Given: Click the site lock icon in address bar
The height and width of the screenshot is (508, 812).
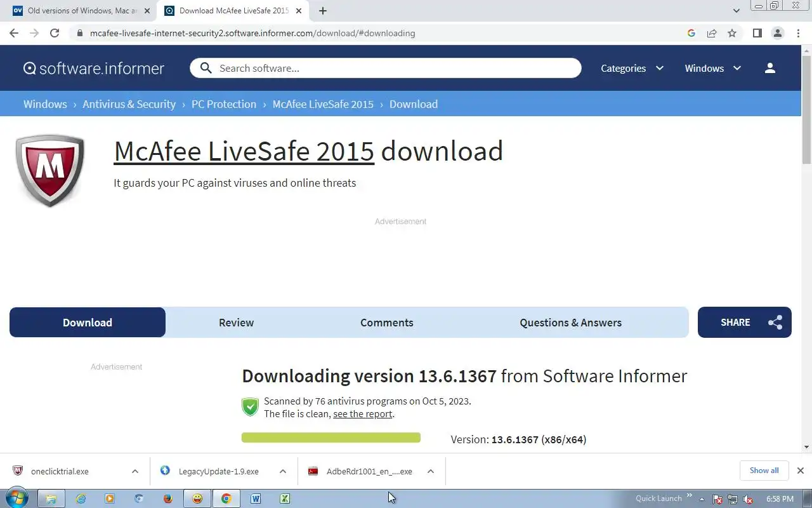Looking at the screenshot, I should coord(79,33).
